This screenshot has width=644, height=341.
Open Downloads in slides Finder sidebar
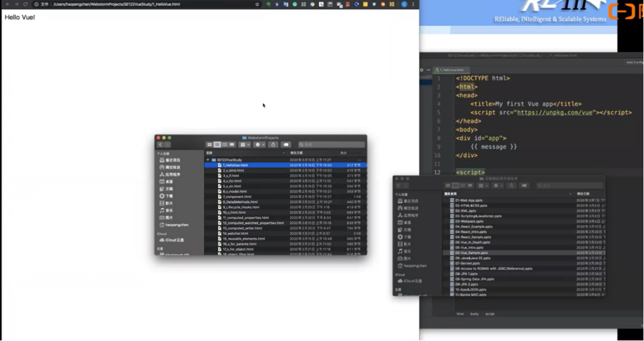coord(405,237)
